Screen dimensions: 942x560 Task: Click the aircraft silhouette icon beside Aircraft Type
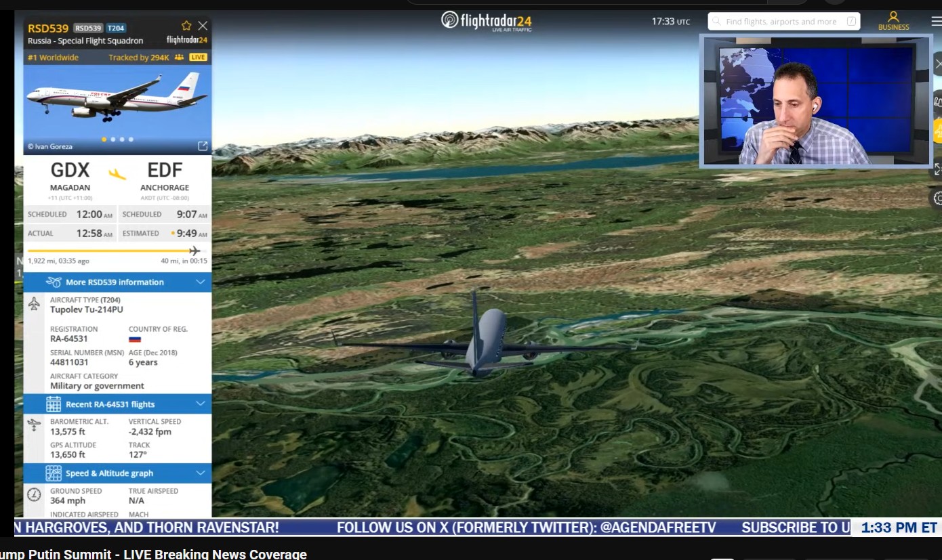35,303
